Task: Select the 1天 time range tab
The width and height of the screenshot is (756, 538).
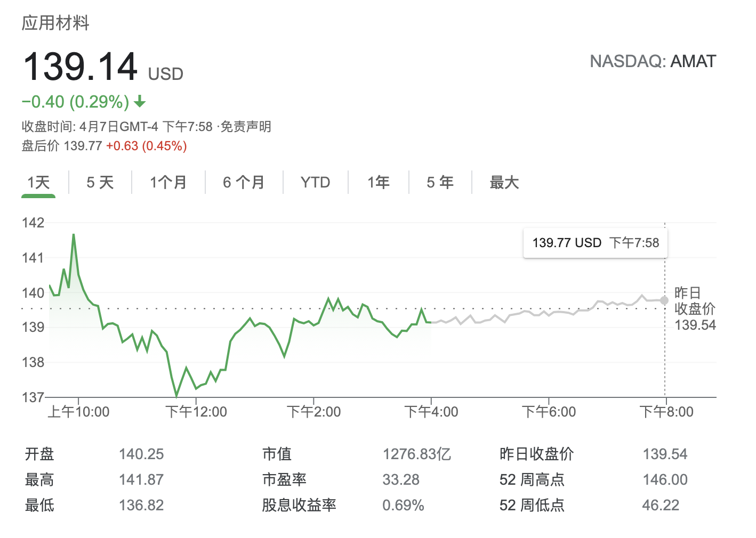Action: [38, 183]
